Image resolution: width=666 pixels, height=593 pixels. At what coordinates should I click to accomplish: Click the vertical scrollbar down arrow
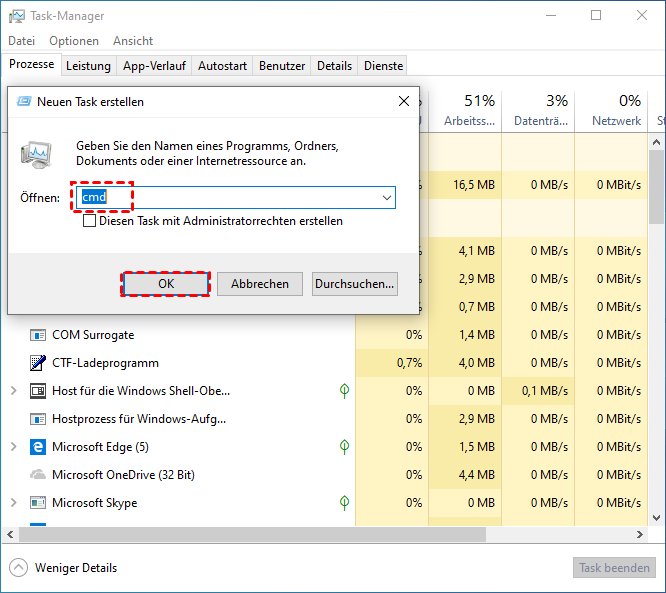656,517
